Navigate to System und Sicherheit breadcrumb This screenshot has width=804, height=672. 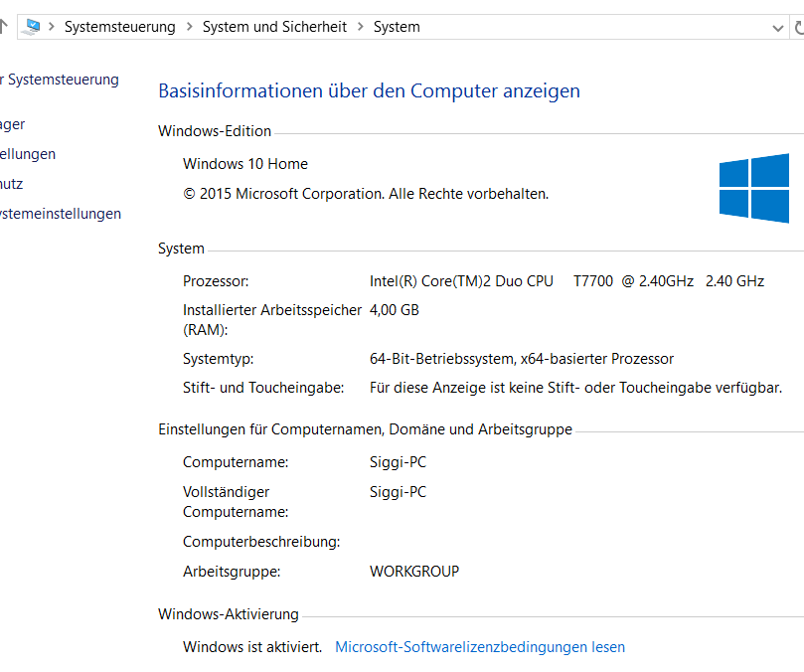tap(274, 27)
